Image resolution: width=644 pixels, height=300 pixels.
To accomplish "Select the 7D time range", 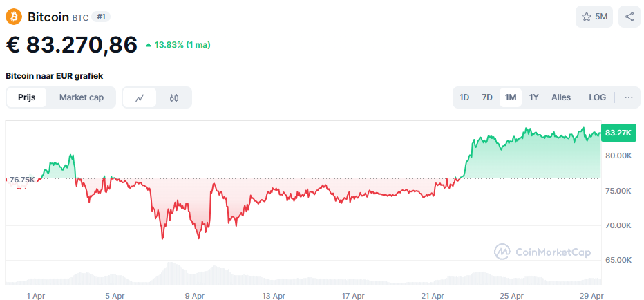I will tap(487, 97).
